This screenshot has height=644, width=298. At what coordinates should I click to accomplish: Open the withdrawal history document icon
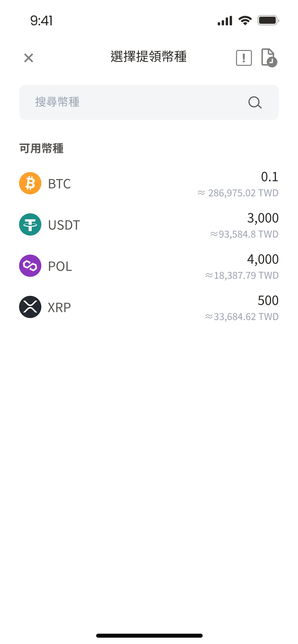click(269, 58)
